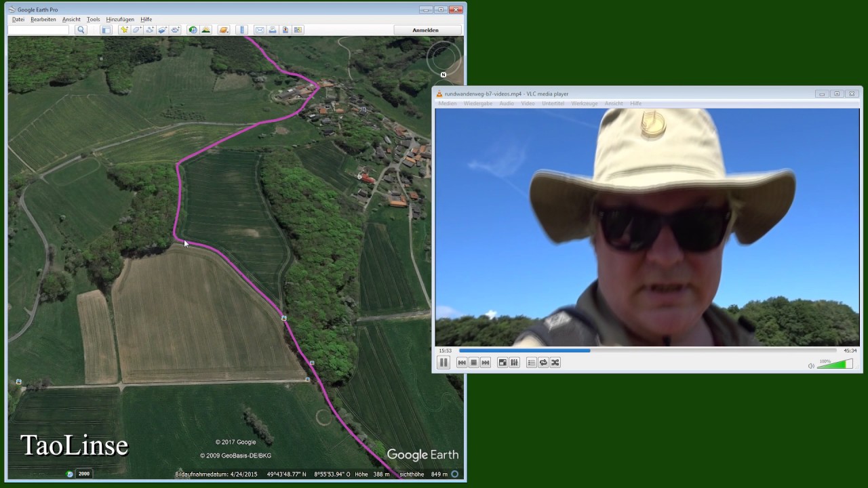The image size is (868, 488).
Task: Toggle fullscreen video in VLC
Action: [x=502, y=363]
